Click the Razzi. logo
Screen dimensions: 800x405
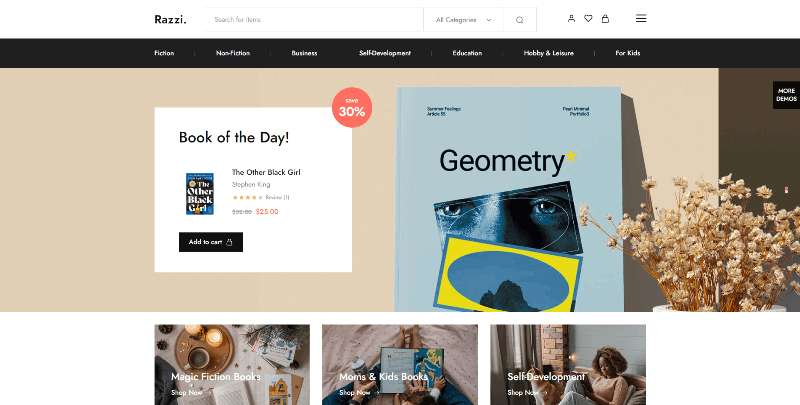pos(170,19)
